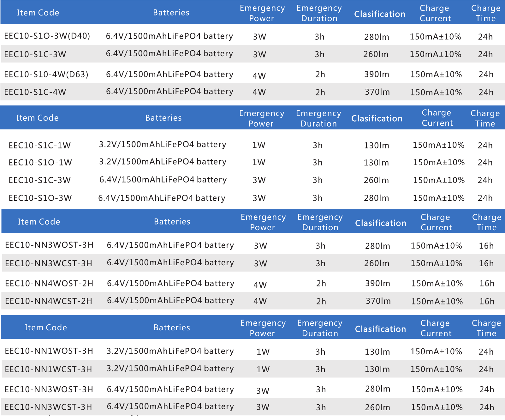The image size is (505, 420).
Task: Click Clasification header above EEC10-NN1WOST-3H row
Action: [x=380, y=329]
